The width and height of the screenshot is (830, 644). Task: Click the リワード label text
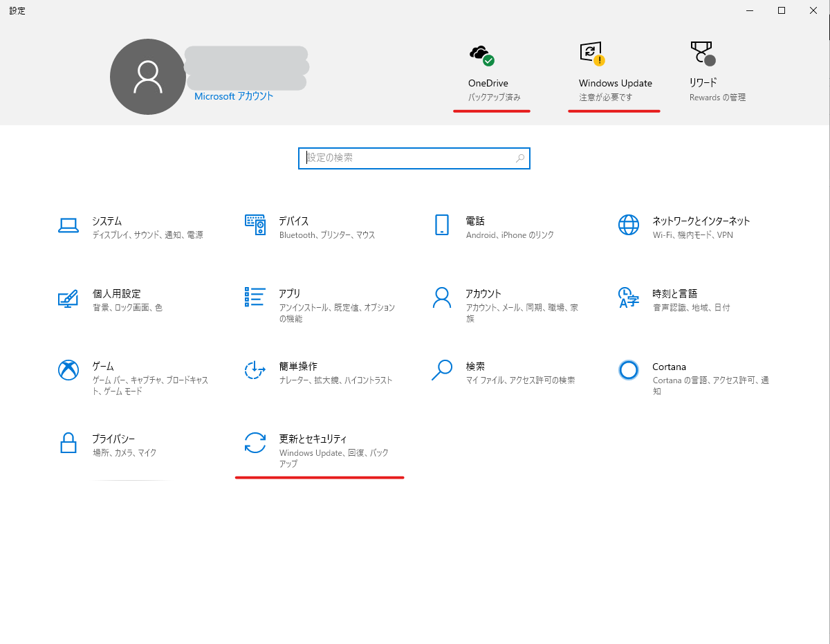click(703, 82)
